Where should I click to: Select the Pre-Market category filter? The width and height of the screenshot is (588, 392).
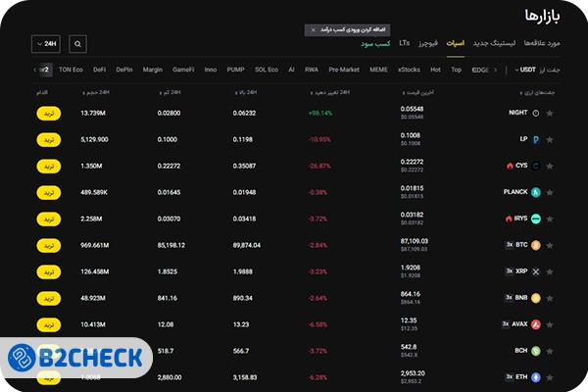(x=344, y=70)
